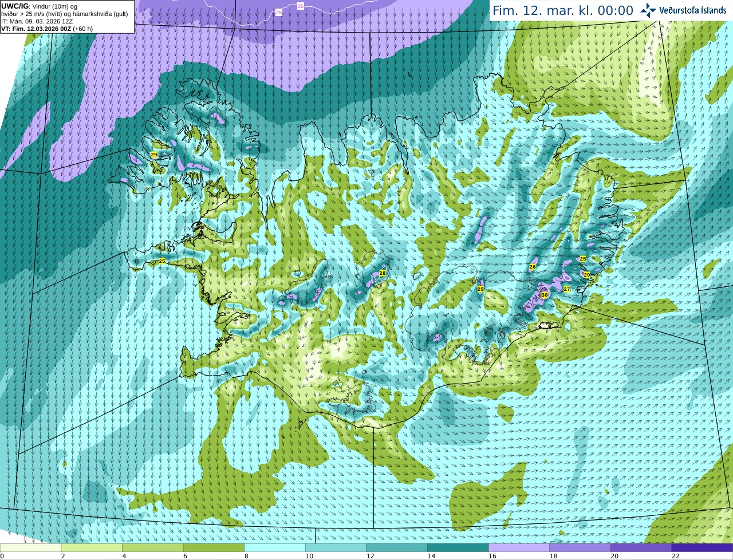Screen dimensions: 733x560
Task: Click the legend scale value 4
Action: [x=124, y=556]
